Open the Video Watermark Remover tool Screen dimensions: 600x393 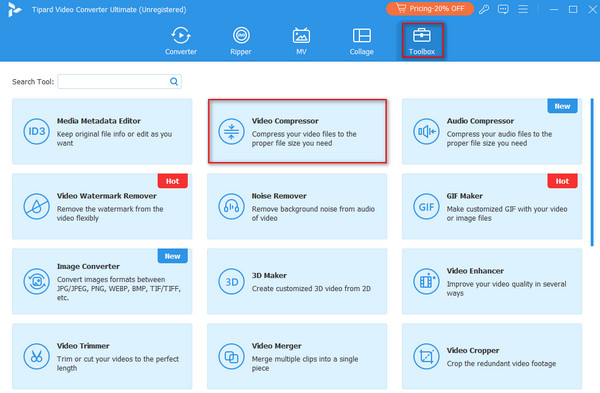pyautogui.click(x=102, y=206)
